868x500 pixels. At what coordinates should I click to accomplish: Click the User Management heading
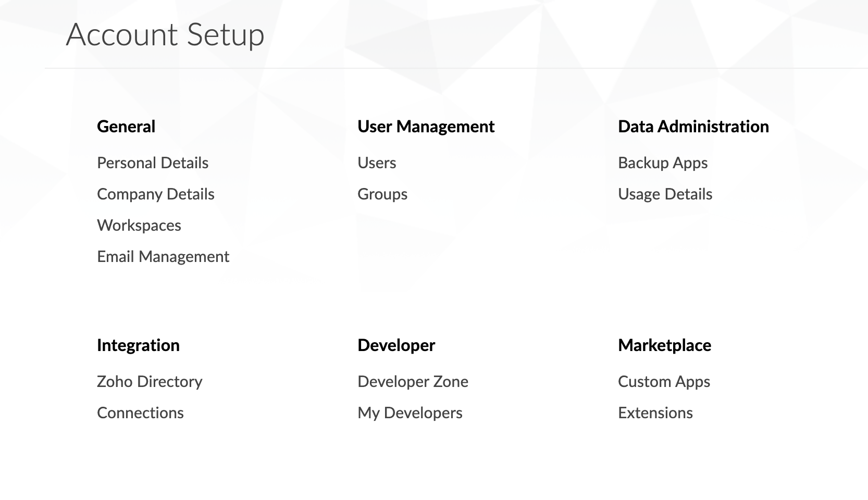tap(426, 127)
